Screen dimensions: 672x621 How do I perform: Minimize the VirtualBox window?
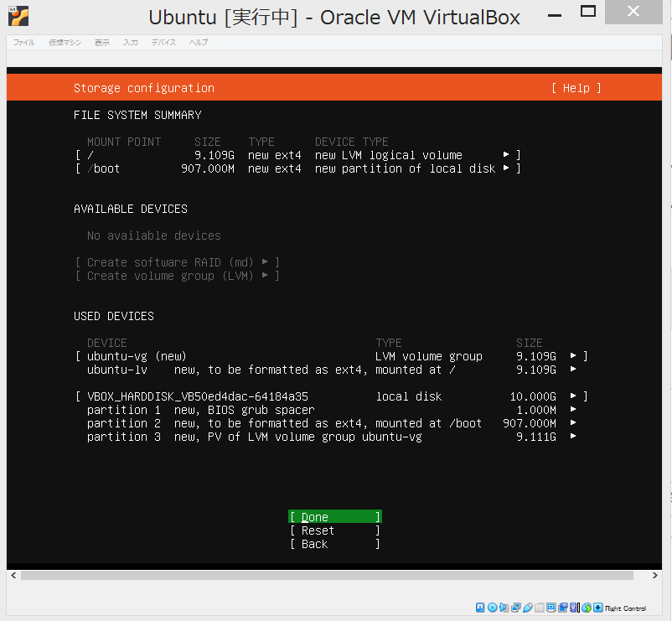[555, 15]
